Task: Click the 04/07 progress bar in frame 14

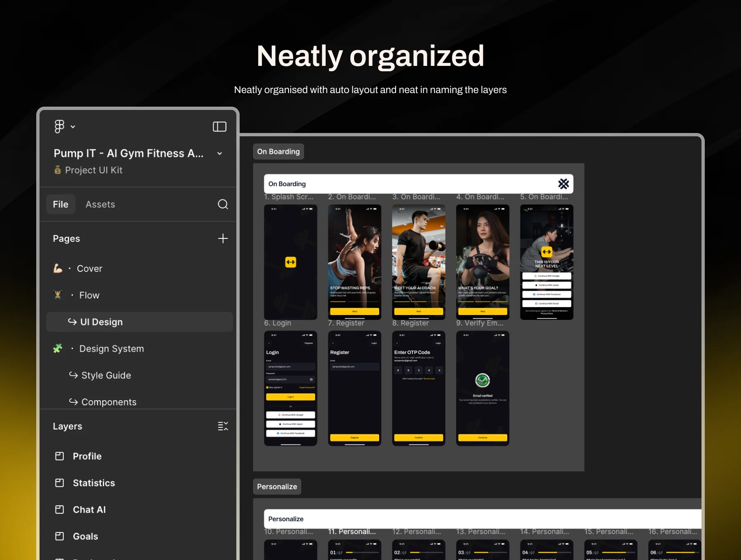Action: pyautogui.click(x=555, y=553)
